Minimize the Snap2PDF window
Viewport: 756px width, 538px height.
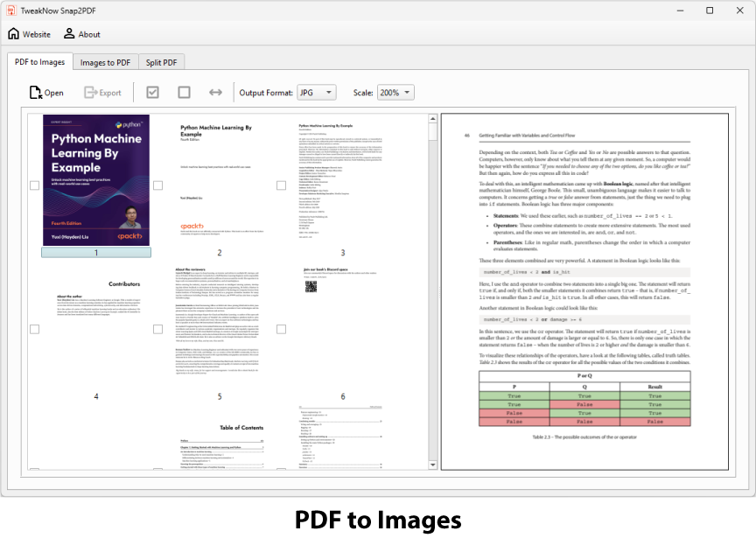click(x=680, y=10)
